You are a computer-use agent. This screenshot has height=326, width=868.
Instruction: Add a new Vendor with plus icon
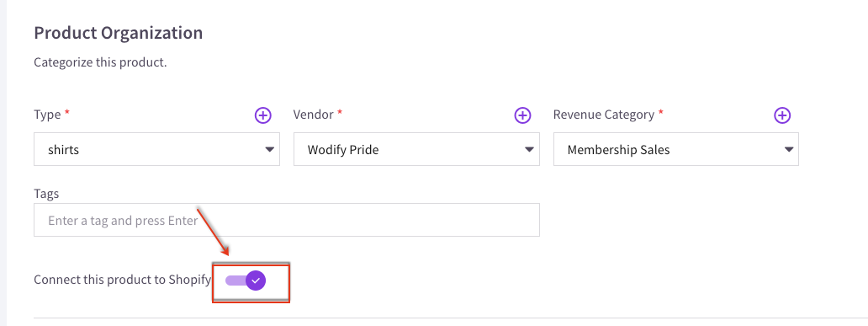point(522,115)
